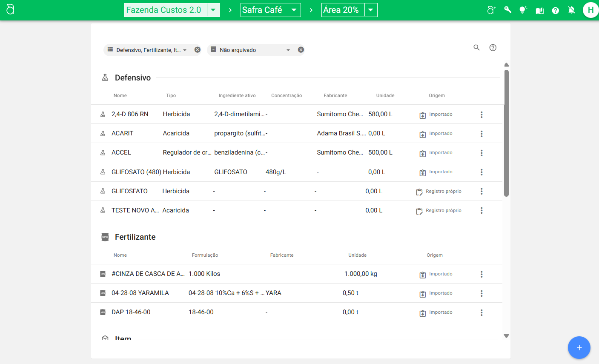
Task: Open three-dot menu for DAP 18-46-00
Action: [481, 312]
